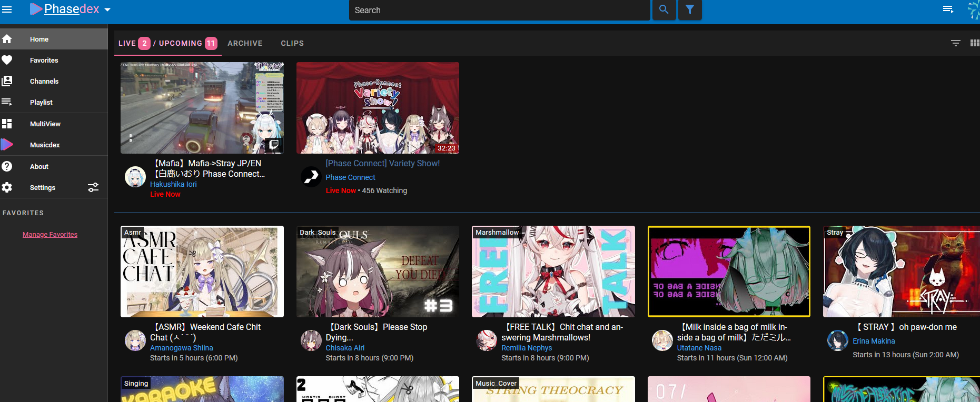Open the Hakushika Iori channel link
Viewport: 980px width, 402px height.
point(173,184)
